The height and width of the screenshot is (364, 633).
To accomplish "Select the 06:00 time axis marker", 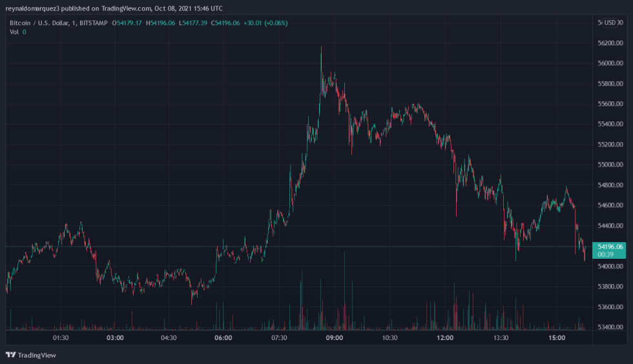I will [x=223, y=338].
